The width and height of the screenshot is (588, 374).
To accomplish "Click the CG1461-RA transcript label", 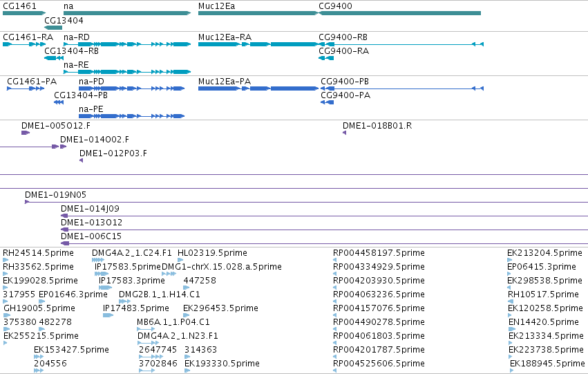I will pos(28,37).
